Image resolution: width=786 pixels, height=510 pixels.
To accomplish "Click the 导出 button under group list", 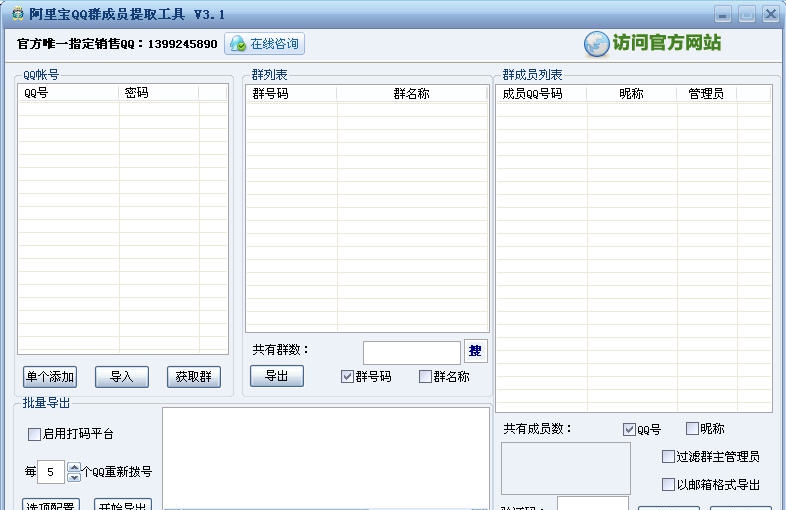I will point(277,376).
